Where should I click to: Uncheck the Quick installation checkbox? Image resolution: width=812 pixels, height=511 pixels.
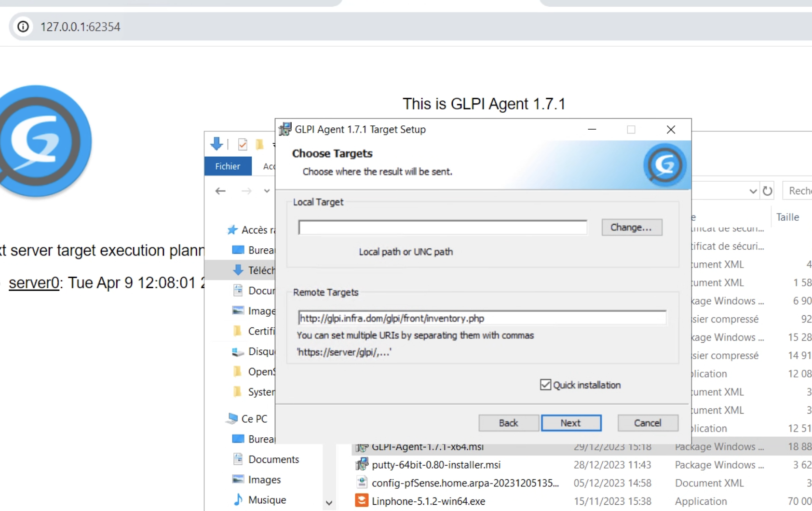[x=545, y=385]
